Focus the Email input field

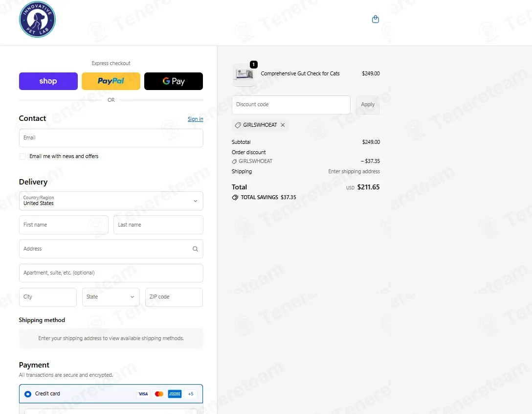[111, 138]
